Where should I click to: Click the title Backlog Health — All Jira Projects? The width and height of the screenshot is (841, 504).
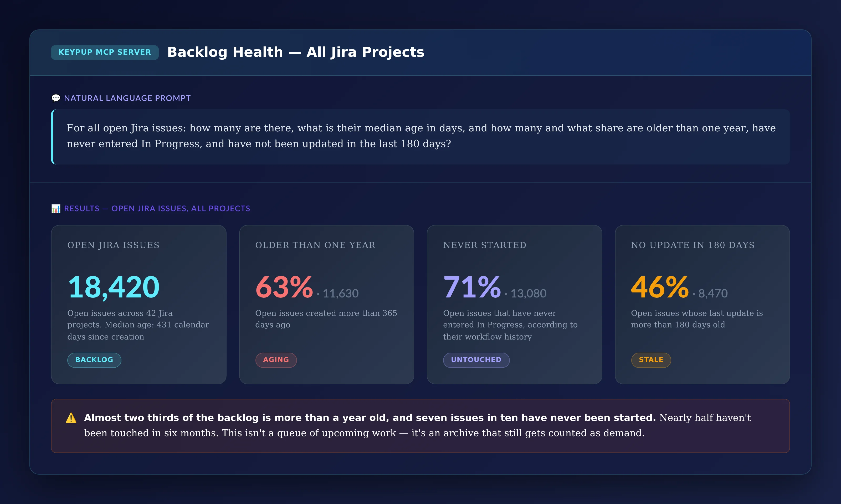(x=295, y=52)
